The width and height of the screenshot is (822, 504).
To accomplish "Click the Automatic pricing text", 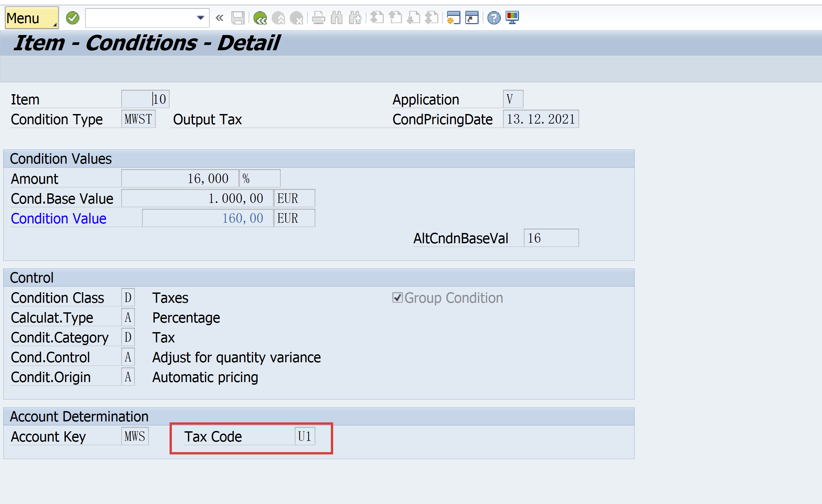I will 205,377.
